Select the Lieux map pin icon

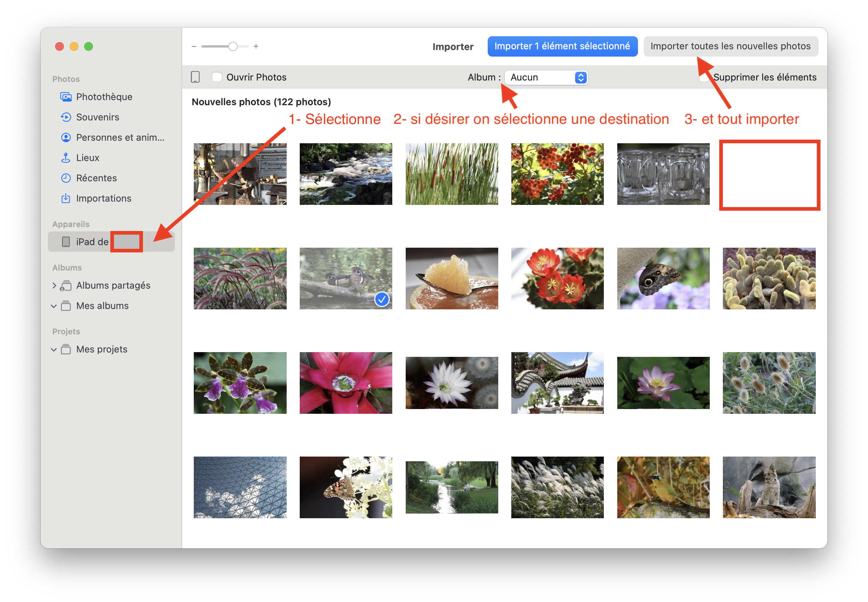coord(66,158)
